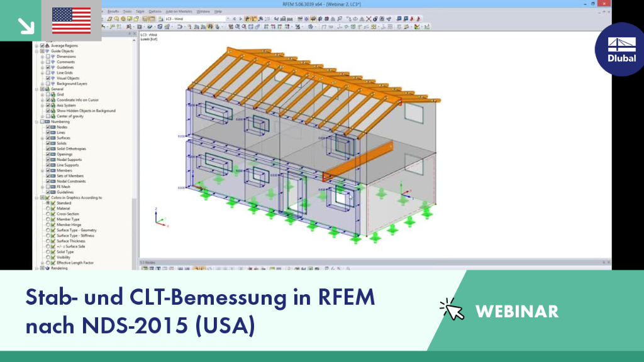Collapse the Guide Objects tree node
The width and height of the screenshot is (644, 362).
37,52
